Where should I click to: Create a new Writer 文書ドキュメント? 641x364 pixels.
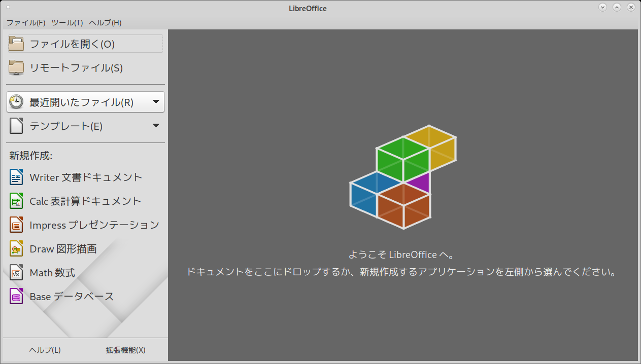pyautogui.click(x=86, y=177)
